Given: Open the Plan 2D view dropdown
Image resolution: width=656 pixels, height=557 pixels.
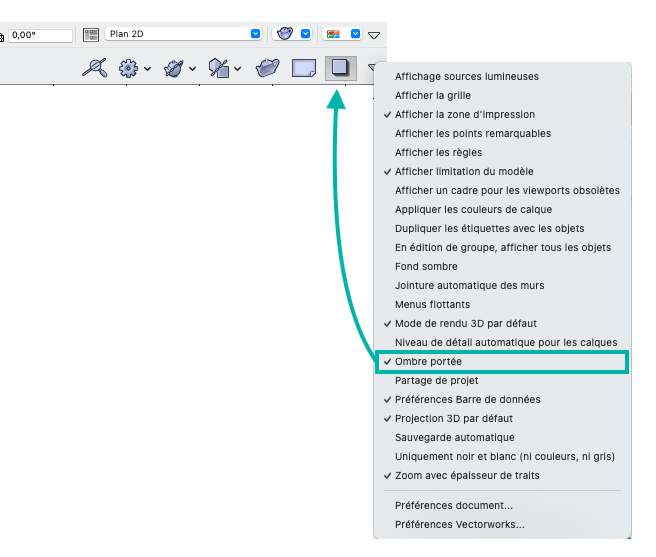Looking at the screenshot, I should (183, 34).
